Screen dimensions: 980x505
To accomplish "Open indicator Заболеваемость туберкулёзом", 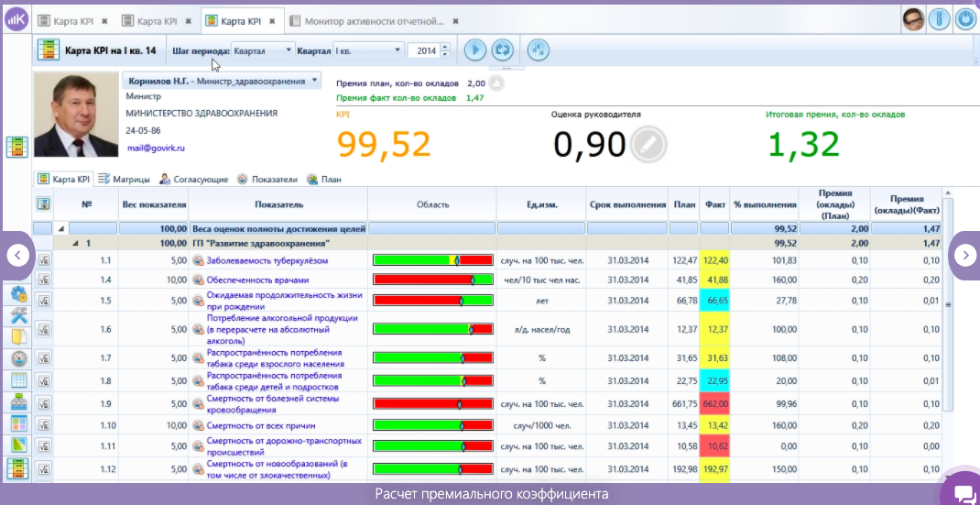I will (267, 260).
